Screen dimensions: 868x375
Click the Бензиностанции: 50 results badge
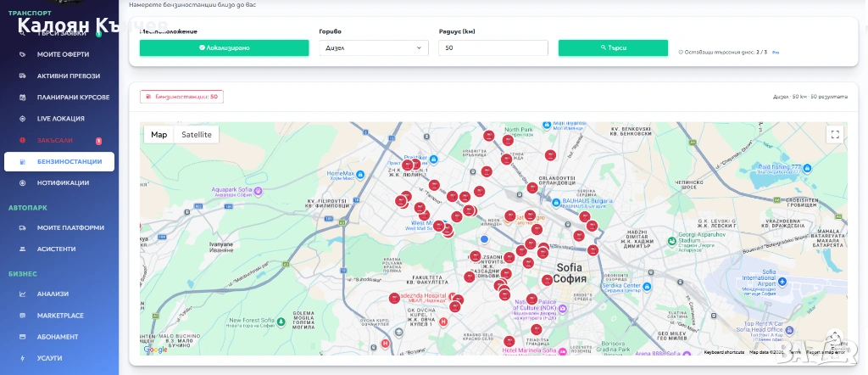(x=181, y=98)
